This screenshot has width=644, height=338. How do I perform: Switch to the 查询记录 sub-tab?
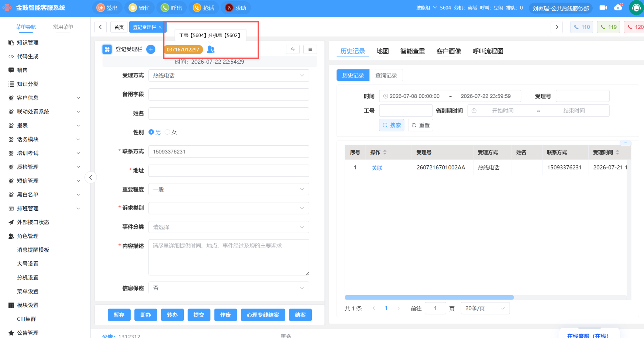(386, 75)
